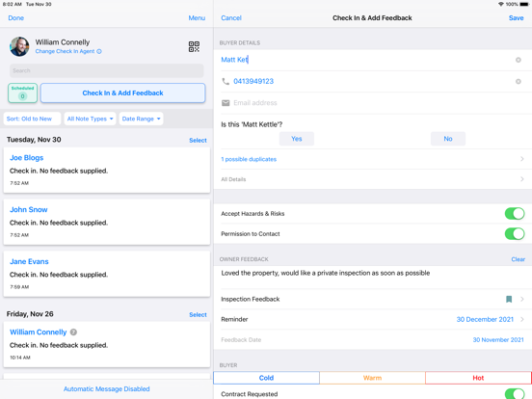
Task: Edit phone number 0413949123
Action: (x=373, y=81)
